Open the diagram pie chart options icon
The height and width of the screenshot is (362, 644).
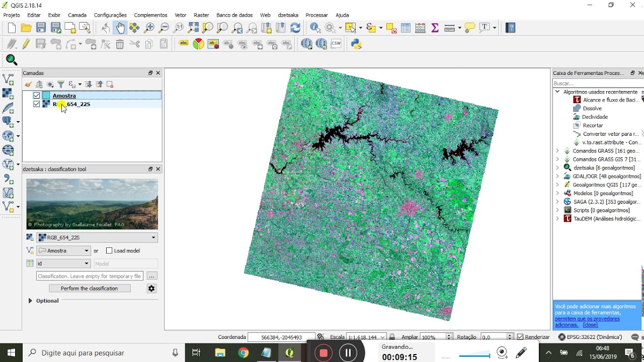199,44
